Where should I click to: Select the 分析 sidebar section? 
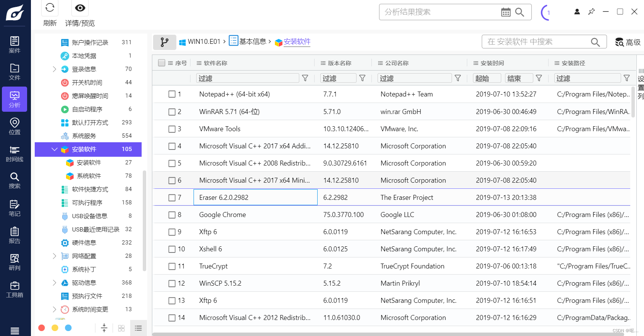point(15,99)
